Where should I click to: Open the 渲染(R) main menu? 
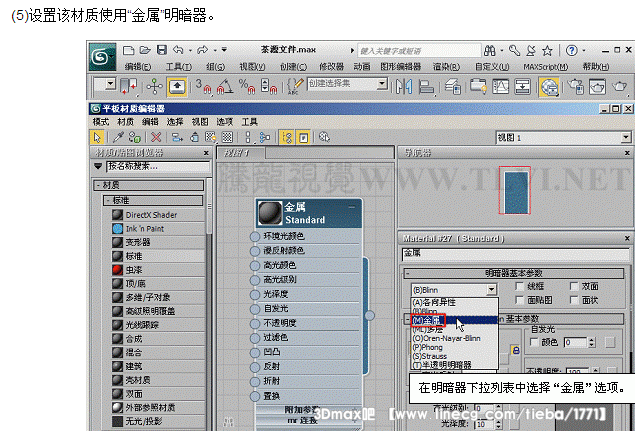pyautogui.click(x=446, y=66)
